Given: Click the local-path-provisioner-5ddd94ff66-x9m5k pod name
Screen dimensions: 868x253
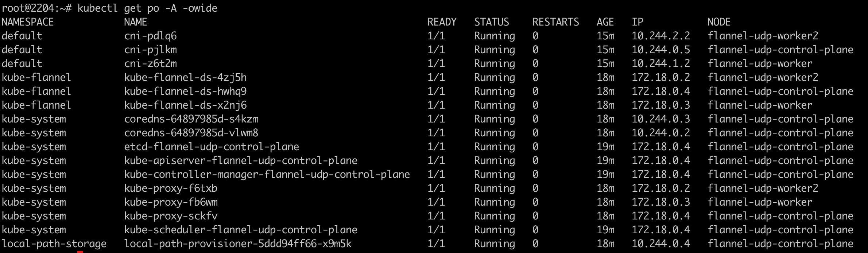Looking at the screenshot, I should click(238, 244).
